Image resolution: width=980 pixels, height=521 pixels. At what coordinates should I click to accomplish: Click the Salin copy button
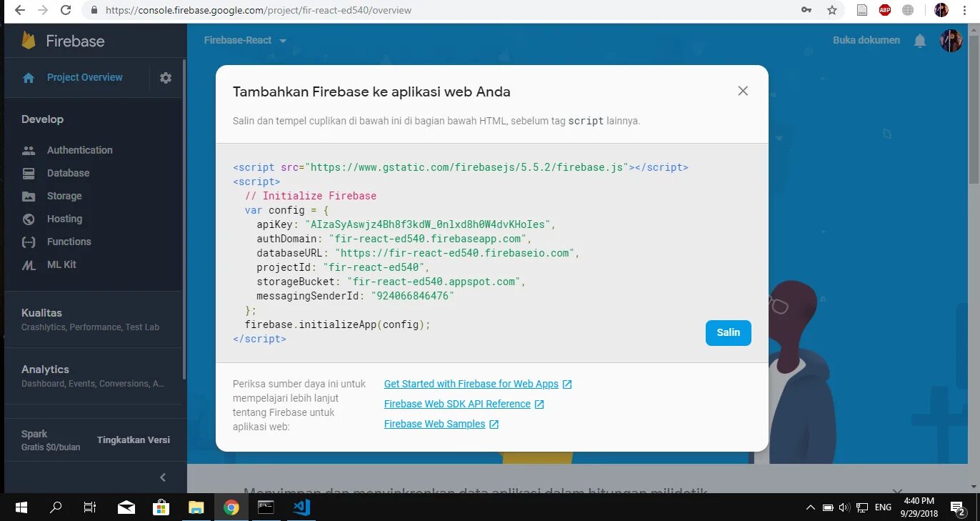click(729, 332)
